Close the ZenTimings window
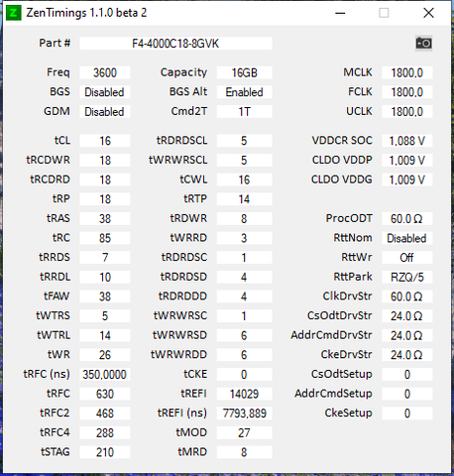The width and height of the screenshot is (454, 476). pos(428,13)
